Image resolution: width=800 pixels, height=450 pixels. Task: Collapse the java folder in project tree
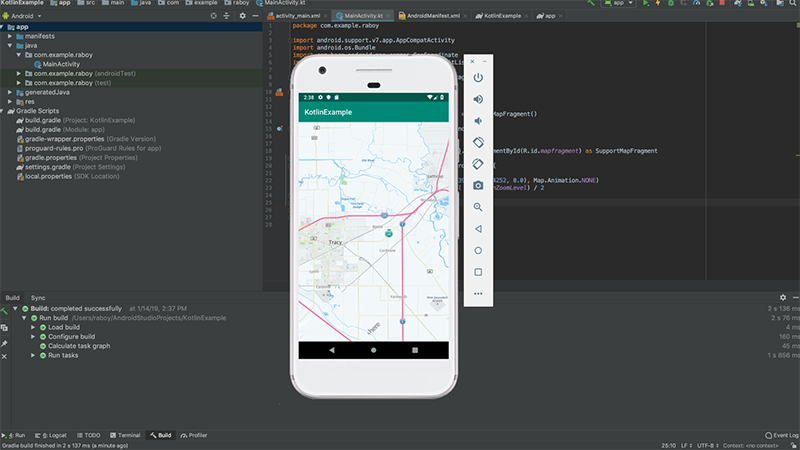(x=9, y=45)
